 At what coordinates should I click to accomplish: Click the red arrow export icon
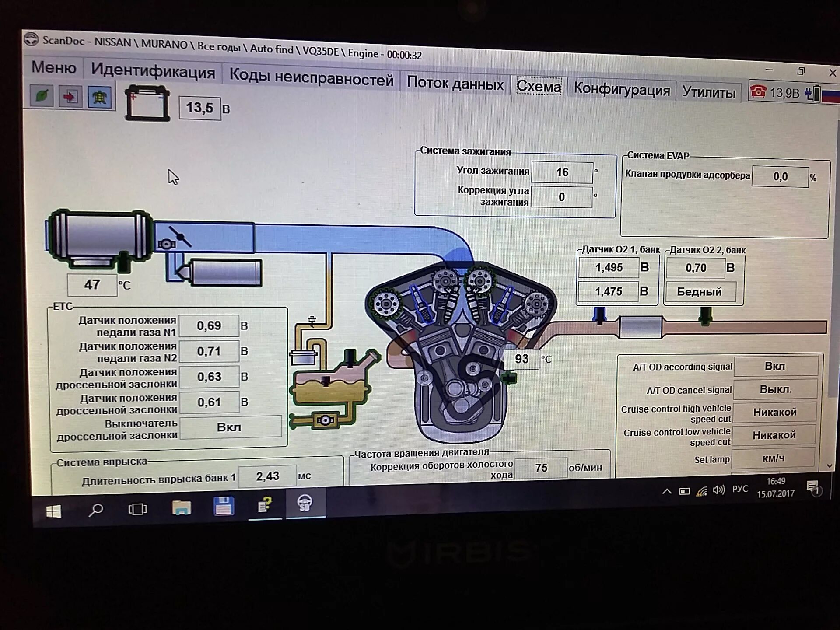point(70,96)
